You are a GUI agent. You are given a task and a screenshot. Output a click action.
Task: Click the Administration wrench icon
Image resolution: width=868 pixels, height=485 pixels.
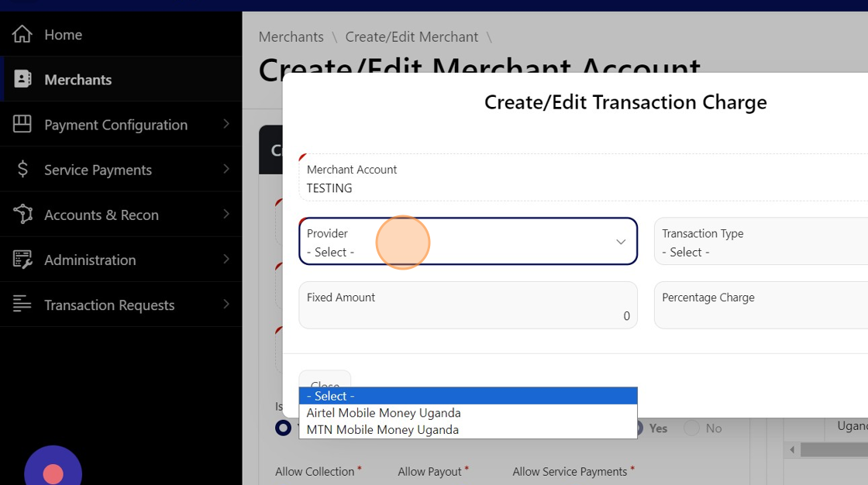coord(22,260)
